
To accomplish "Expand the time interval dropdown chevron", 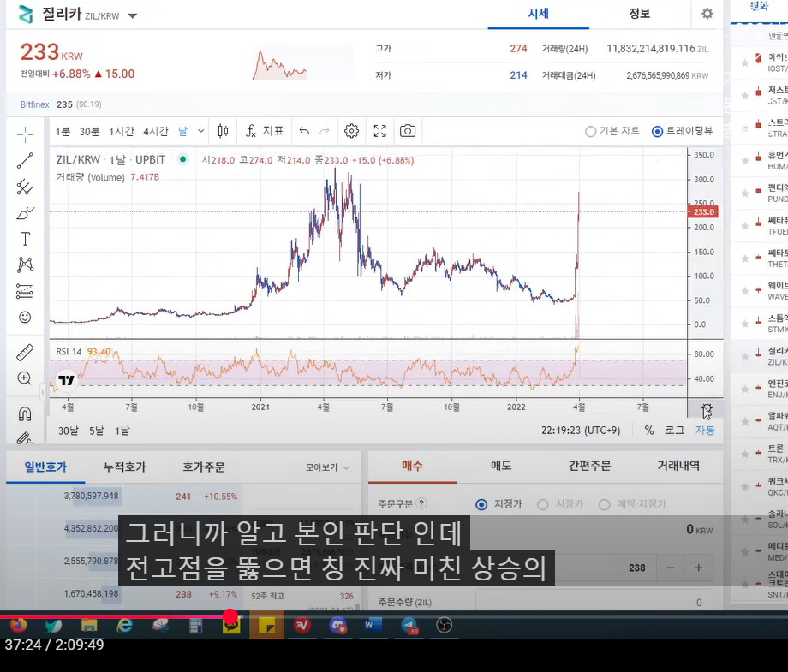I will tap(200, 131).
